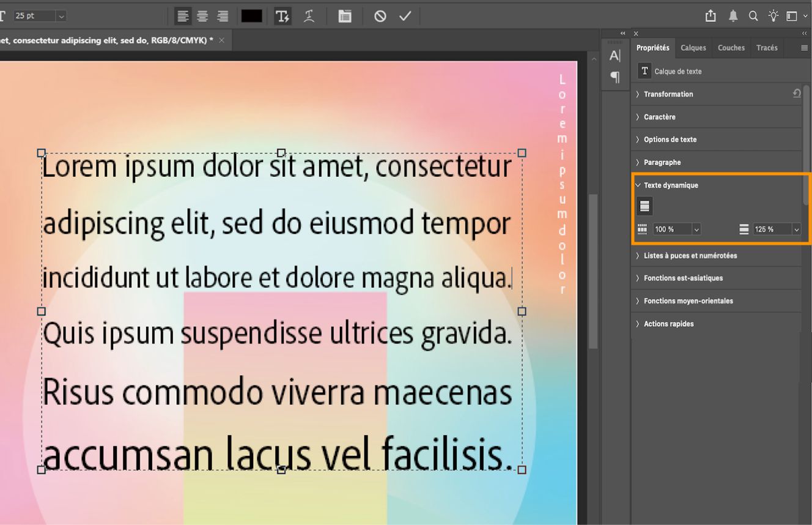Viewport: 812px width, 525px height.
Task: Open the Paragraph panel icon in the sidebar
Action: pyautogui.click(x=615, y=78)
